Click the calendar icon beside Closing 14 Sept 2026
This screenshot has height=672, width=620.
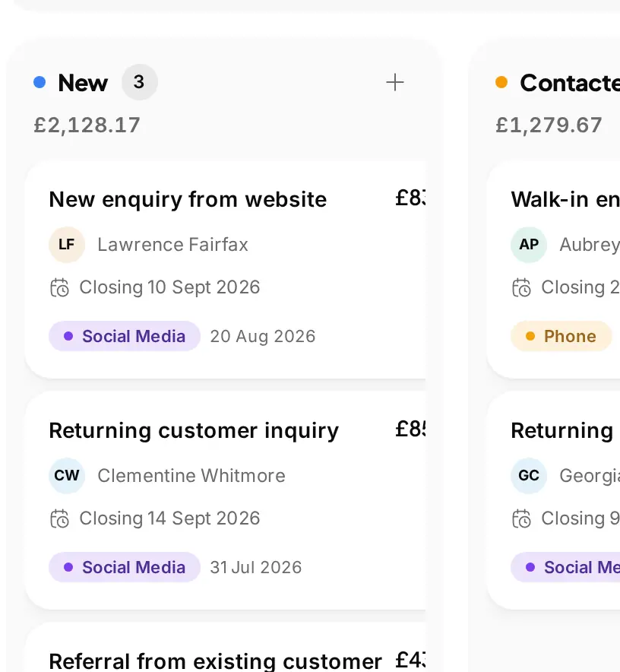59,518
